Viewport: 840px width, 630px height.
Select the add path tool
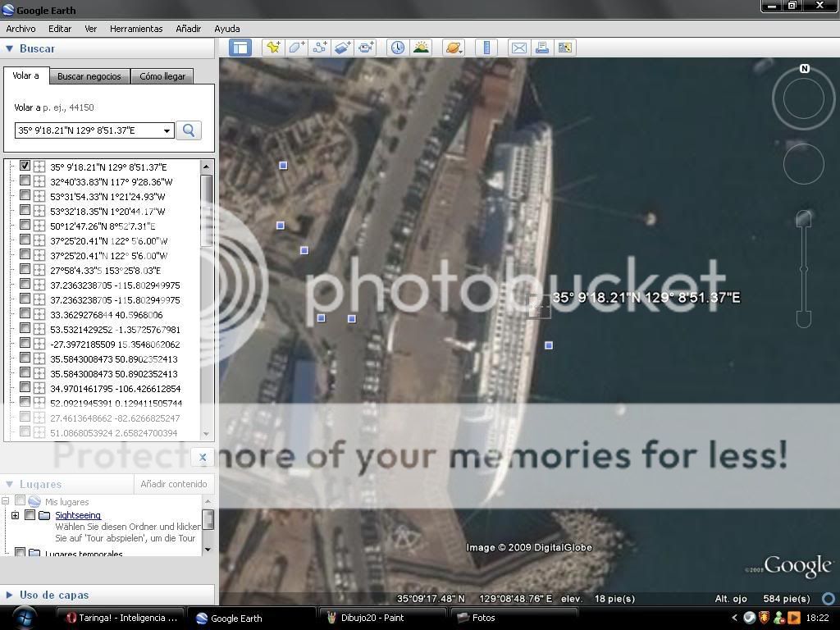click(320, 48)
